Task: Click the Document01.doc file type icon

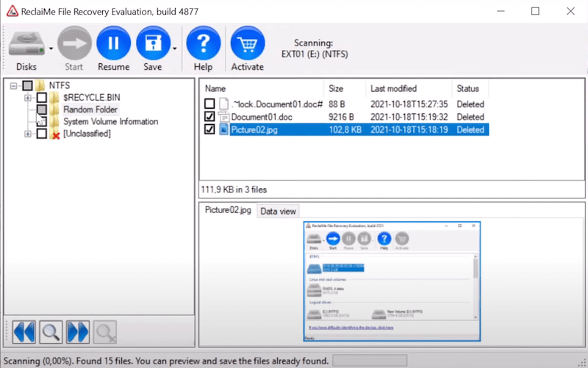Action: tap(223, 117)
